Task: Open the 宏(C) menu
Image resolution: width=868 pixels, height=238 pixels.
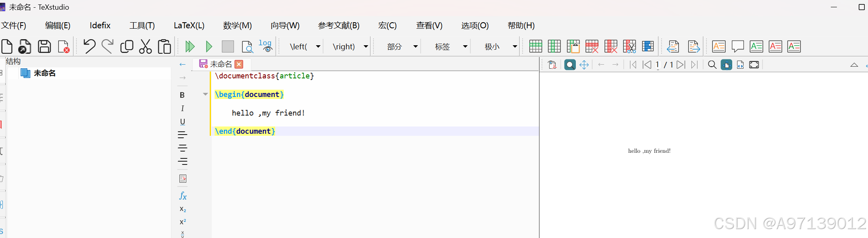Action: (x=387, y=25)
